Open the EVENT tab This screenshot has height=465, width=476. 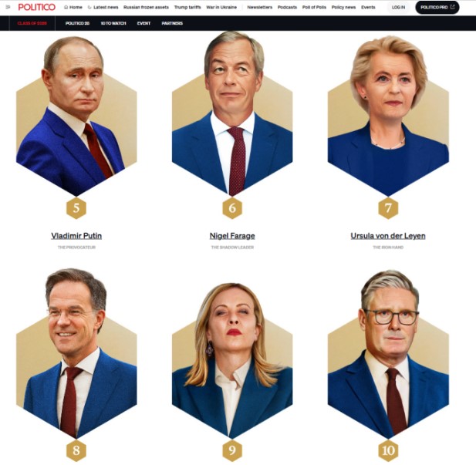pos(143,23)
